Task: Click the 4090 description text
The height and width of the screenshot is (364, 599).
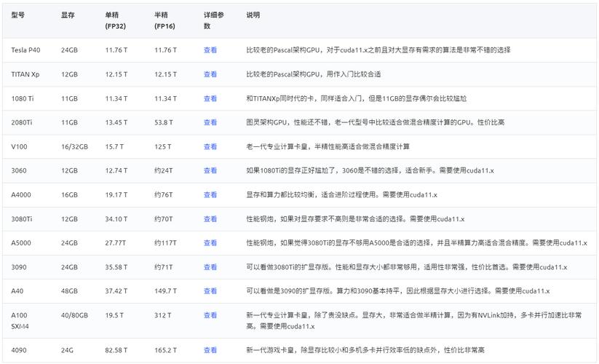Action: (x=365, y=350)
